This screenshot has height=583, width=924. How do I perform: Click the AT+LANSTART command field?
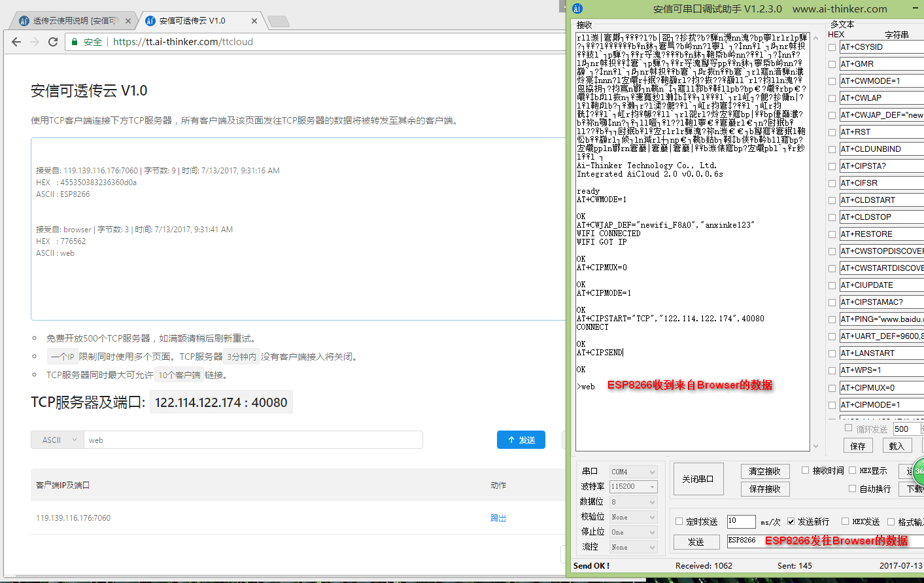881,353
